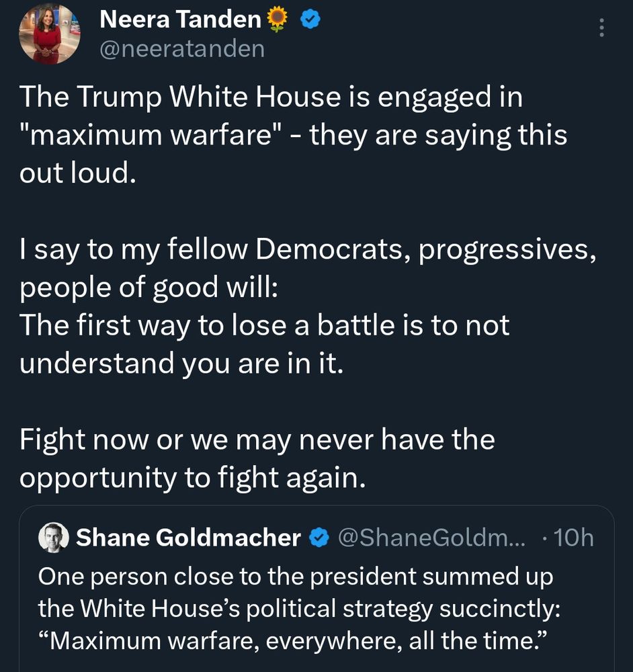The width and height of the screenshot is (633, 672).
Task: Select the Neera Tanden display name
Action: tap(181, 19)
